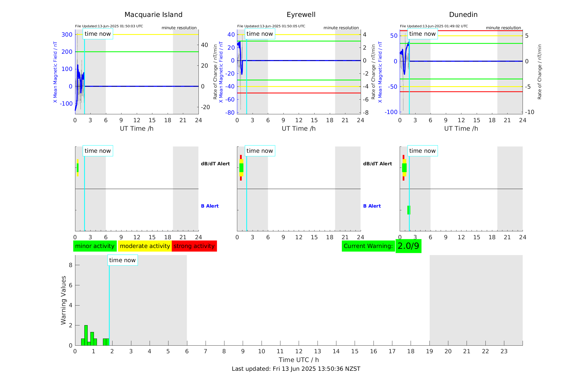Click time now label on Dunedin alert plot

tap(422, 151)
